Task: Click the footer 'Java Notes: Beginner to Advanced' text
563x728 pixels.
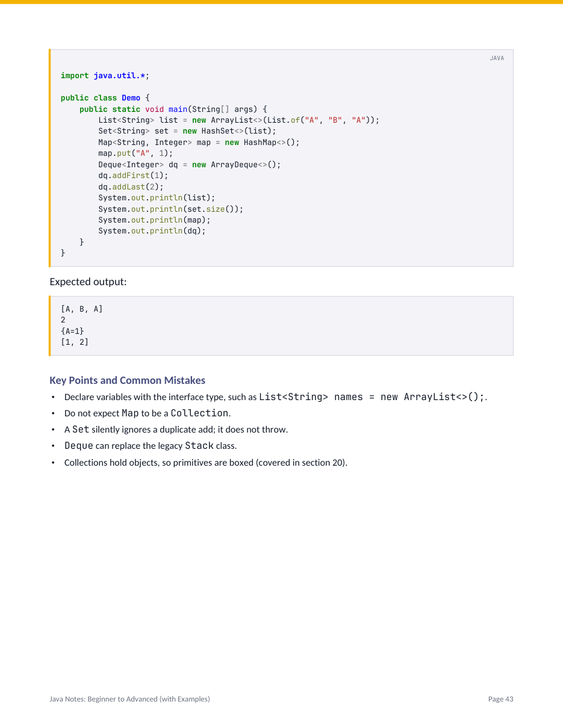Action: [x=129, y=699]
